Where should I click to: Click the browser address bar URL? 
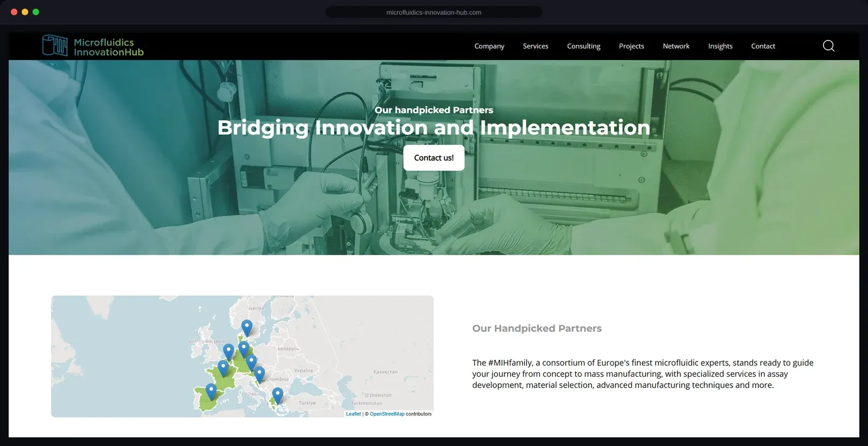[434, 12]
